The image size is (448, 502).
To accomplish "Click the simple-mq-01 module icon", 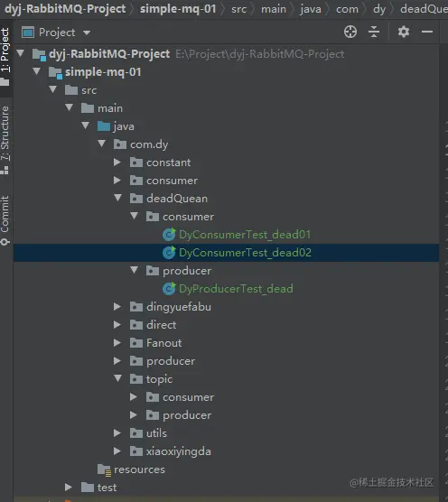I will point(55,72).
